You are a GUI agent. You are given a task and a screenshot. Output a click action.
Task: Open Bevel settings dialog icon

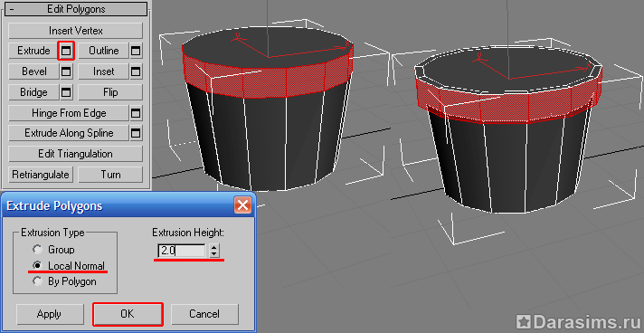[66, 72]
